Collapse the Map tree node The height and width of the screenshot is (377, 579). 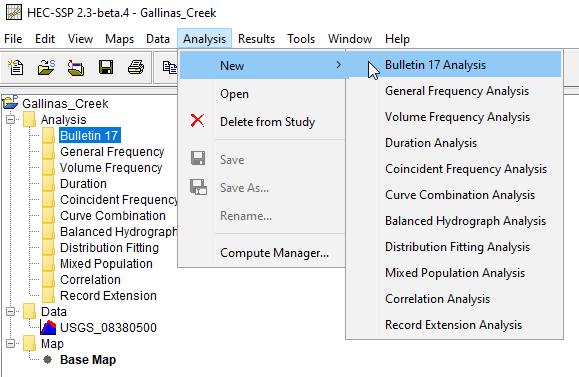(x=10, y=344)
